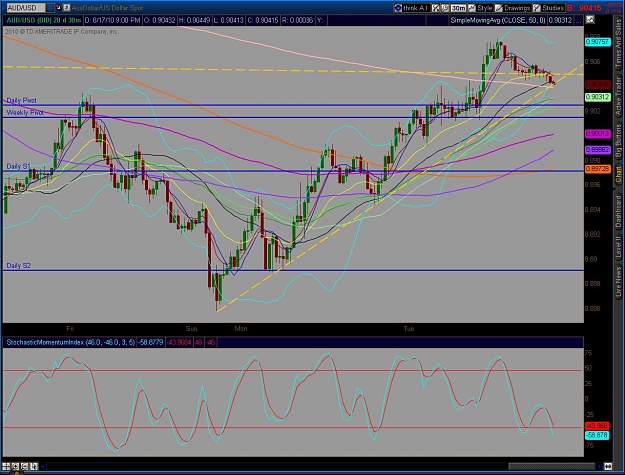Open the Level II side tab

(x=619, y=247)
